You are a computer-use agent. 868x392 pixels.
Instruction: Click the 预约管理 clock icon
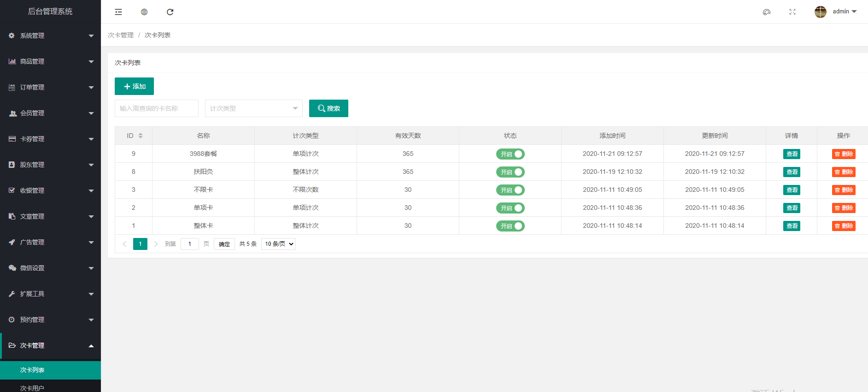(12, 320)
